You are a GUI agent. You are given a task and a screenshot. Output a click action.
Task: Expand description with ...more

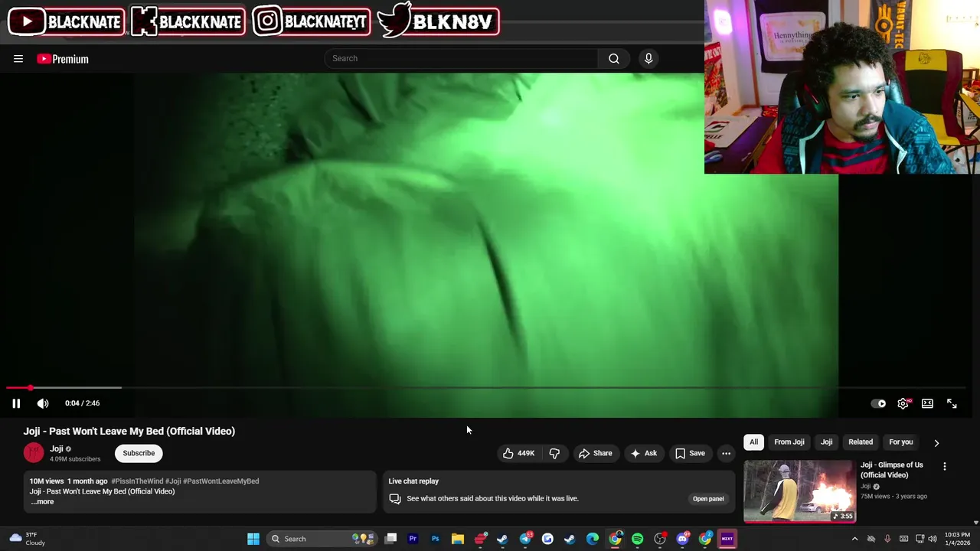(42, 502)
